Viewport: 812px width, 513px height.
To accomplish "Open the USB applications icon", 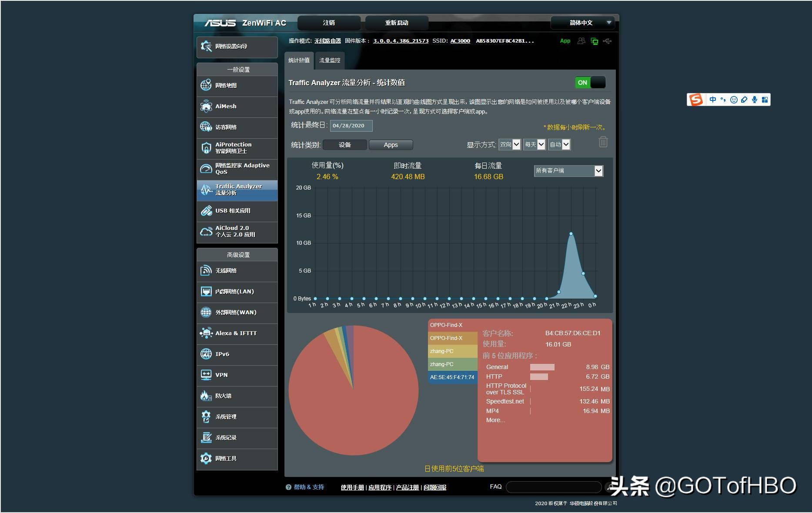I will [206, 210].
